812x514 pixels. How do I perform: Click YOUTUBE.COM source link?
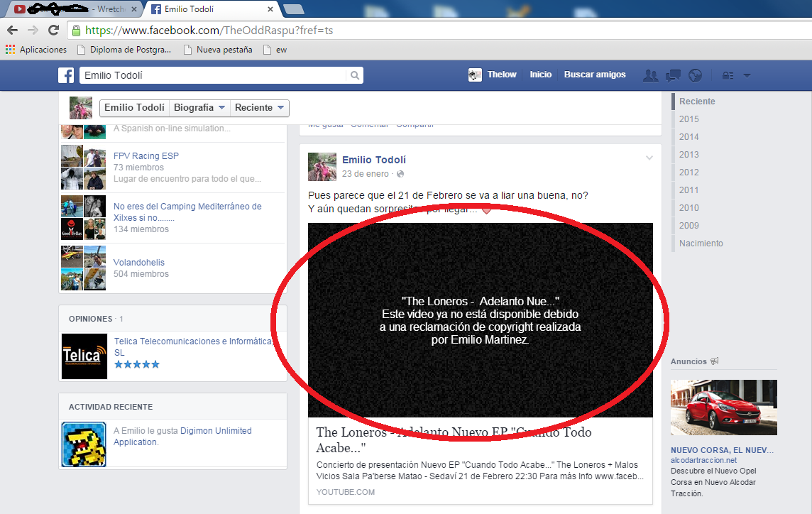click(x=346, y=492)
